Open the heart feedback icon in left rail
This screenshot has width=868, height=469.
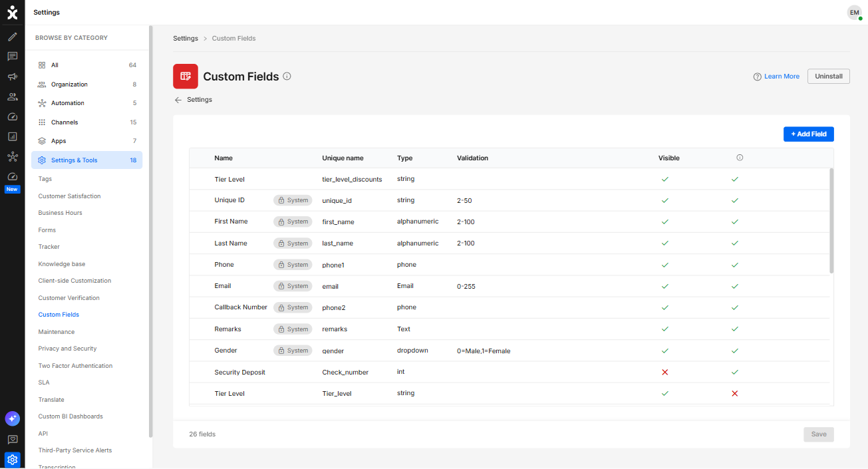coord(12,440)
